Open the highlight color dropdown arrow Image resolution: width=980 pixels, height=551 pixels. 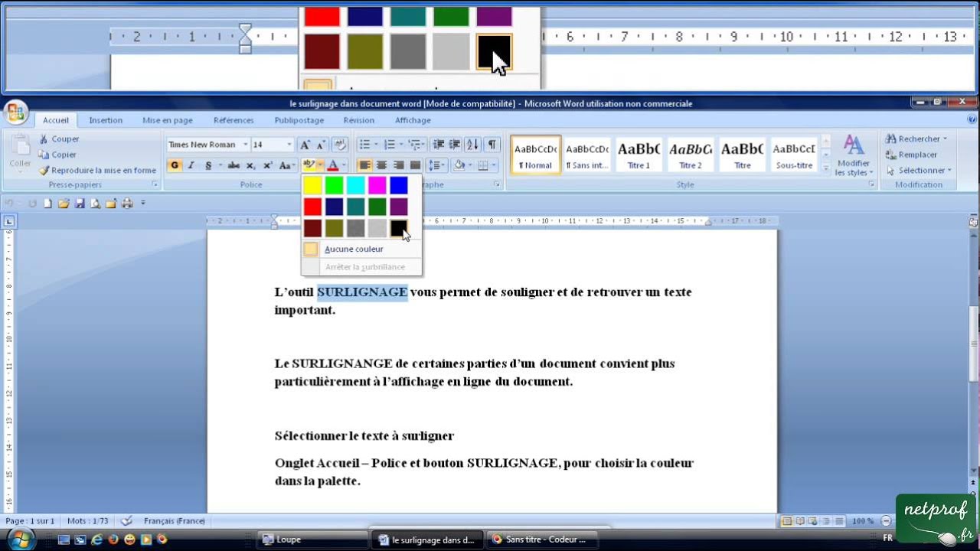(320, 165)
